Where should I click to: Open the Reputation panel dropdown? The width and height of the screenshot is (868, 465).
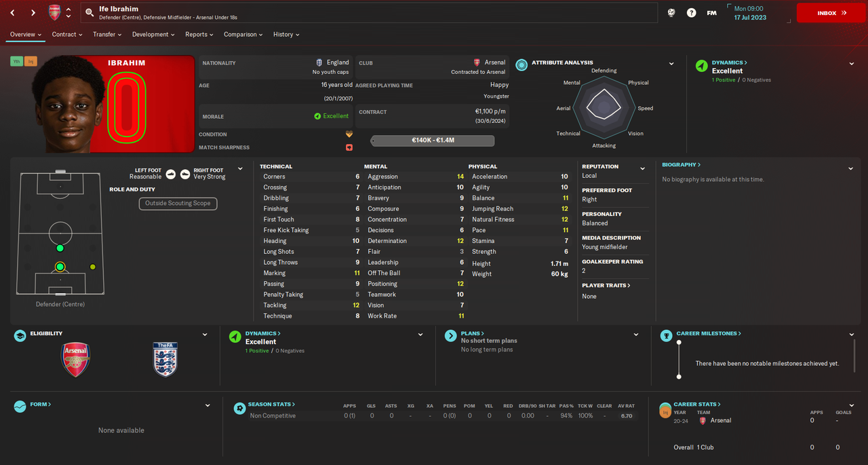[x=643, y=168]
